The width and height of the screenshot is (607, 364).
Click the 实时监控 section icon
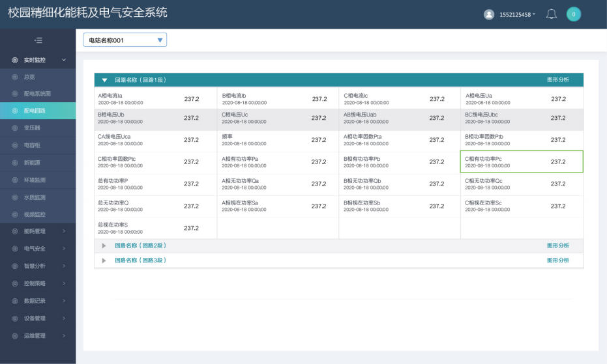point(14,60)
